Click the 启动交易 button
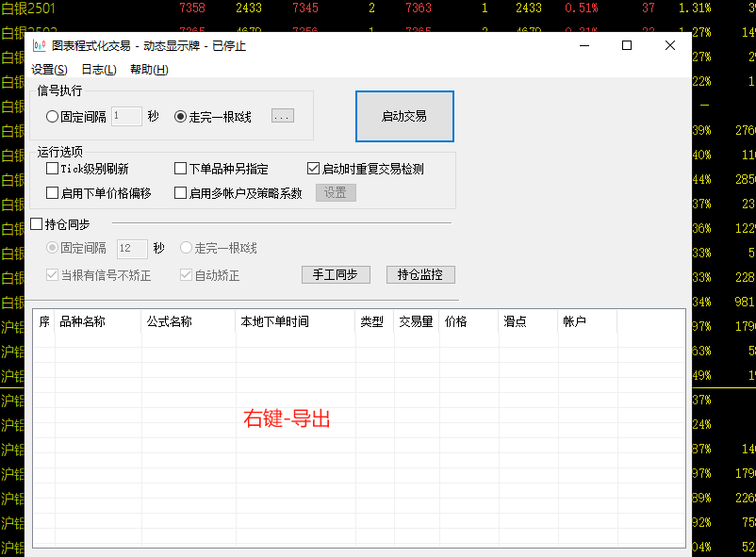This screenshot has width=756, height=557. tap(404, 116)
